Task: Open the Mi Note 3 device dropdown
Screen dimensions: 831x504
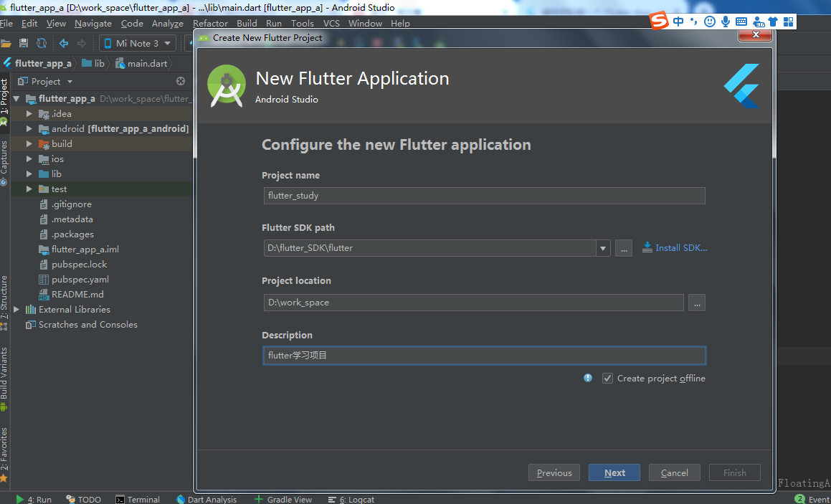Action: (138, 44)
